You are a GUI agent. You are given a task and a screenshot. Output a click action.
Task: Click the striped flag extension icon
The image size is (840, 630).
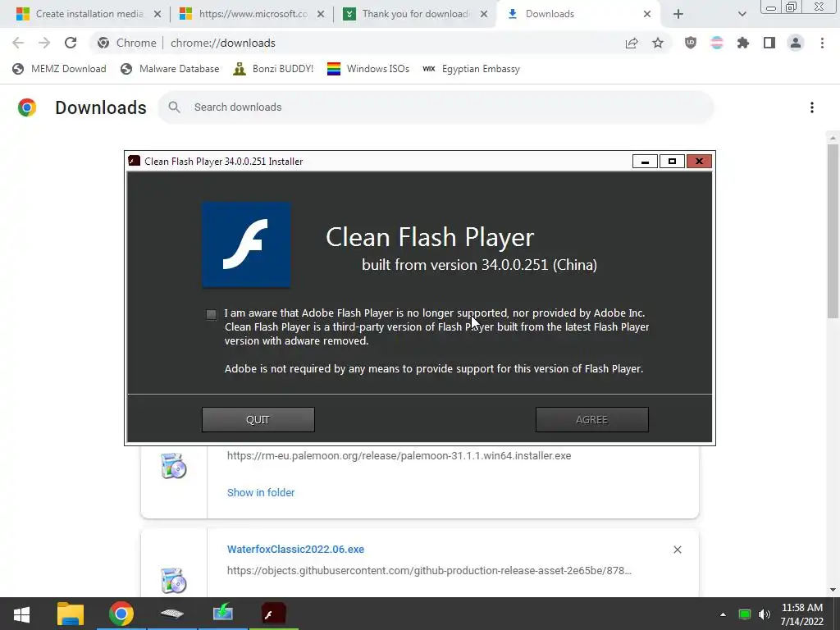[717, 43]
